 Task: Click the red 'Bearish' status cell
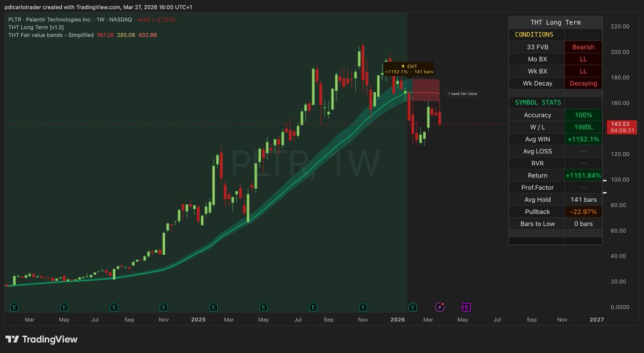[x=583, y=47]
